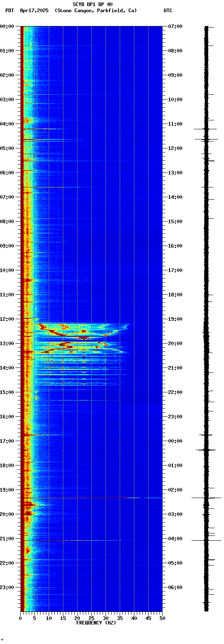Viewport: 224px width, 644px height.
Task: Click the title 'SCYB DP1 BP 40'
Action: point(93,4)
